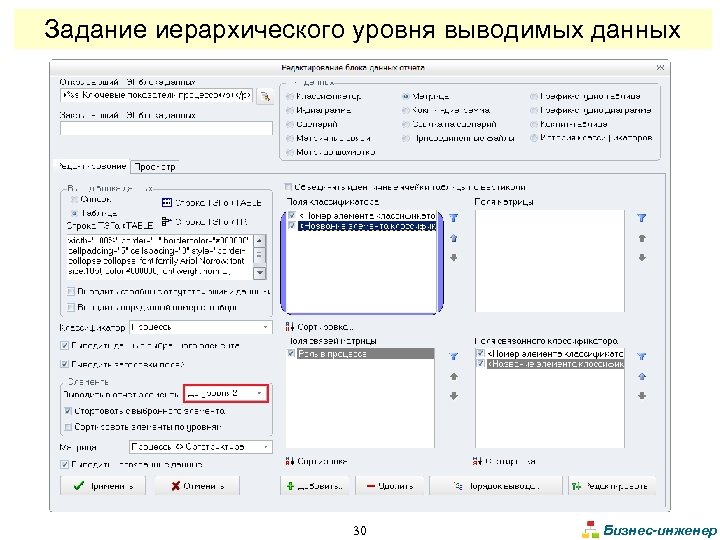The height and width of the screenshot is (540, 720).
Task: Click the 'Порядок вывода' button
Action: pyautogui.click(x=496, y=486)
